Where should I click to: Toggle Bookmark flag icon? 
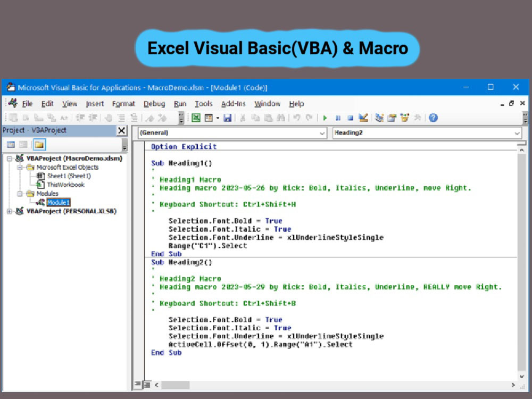(150, 118)
